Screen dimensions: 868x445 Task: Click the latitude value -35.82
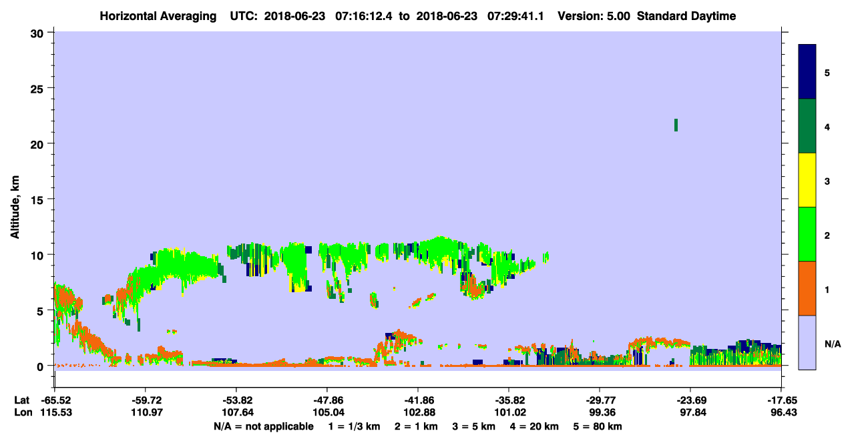coord(509,400)
